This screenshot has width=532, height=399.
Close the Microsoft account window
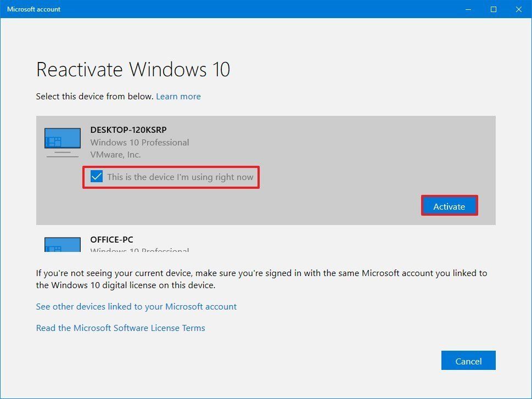[518, 9]
